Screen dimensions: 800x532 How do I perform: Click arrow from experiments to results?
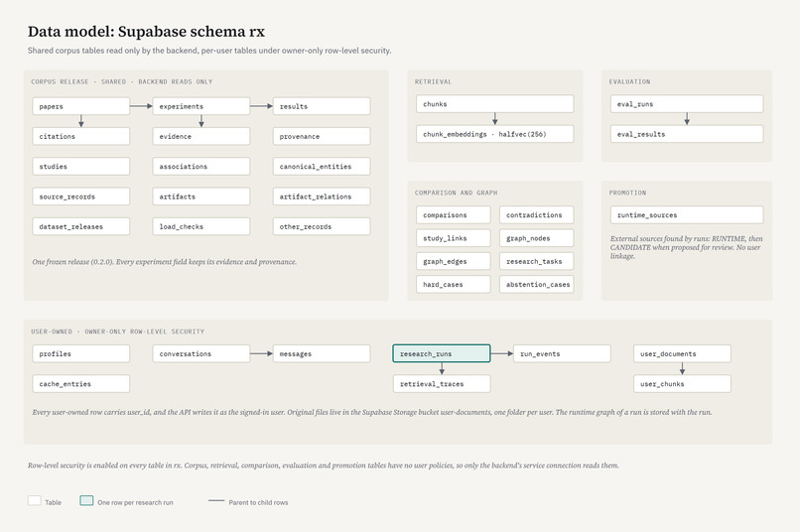pos(261,106)
